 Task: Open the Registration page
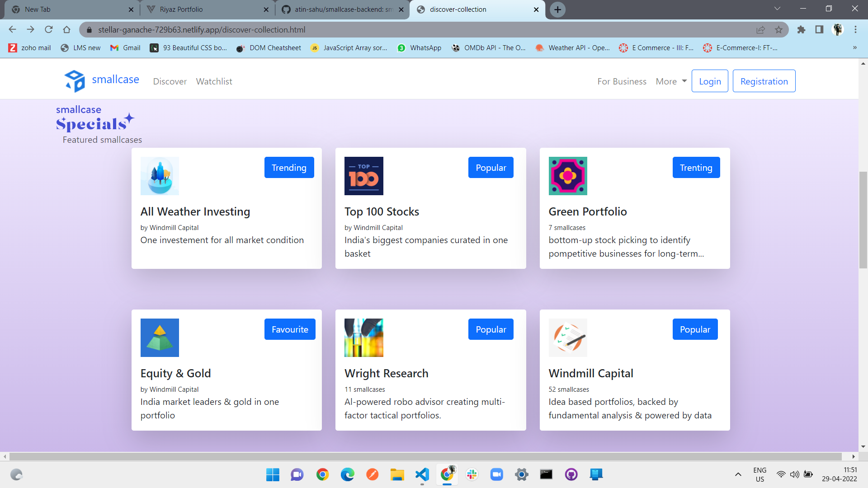tap(764, 81)
